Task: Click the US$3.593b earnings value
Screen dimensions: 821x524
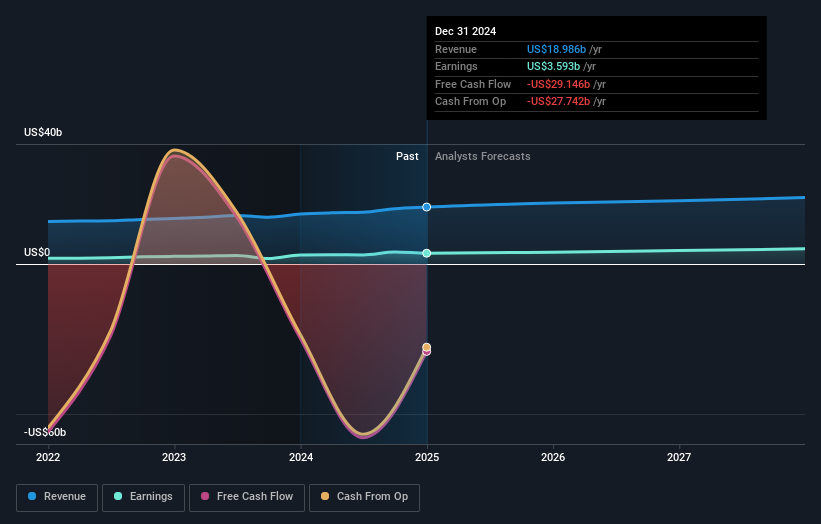Action: click(x=553, y=66)
